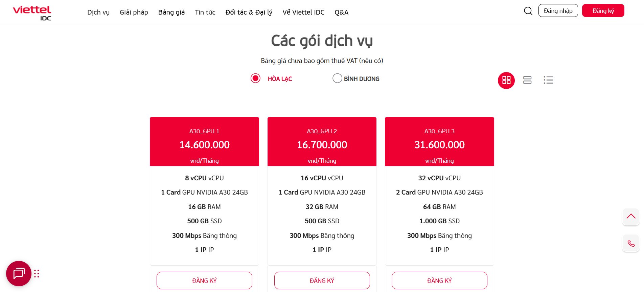Register for the A30_GPU 3 plan
The width and height of the screenshot is (644, 292).
[439, 280]
